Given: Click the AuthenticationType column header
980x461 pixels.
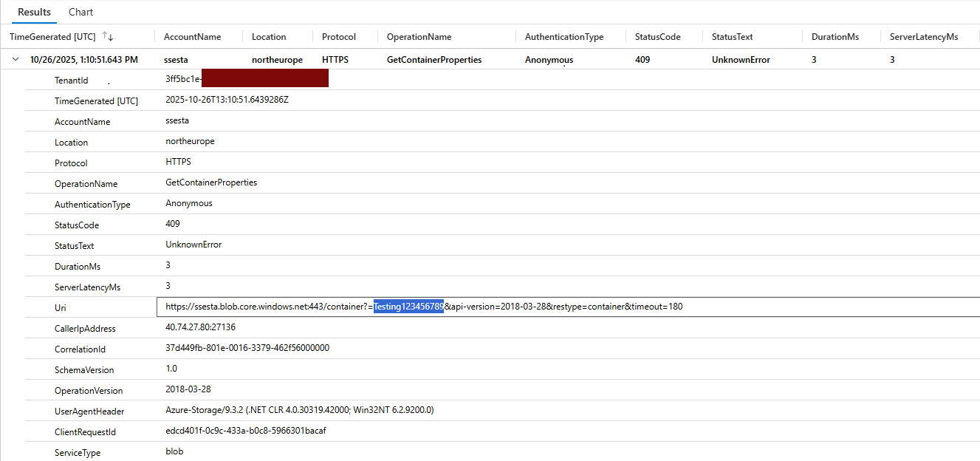Looking at the screenshot, I should (564, 37).
